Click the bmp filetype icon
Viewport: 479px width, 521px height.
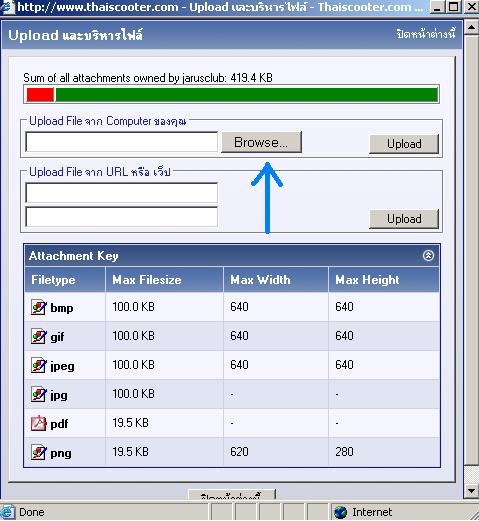click(x=39, y=307)
